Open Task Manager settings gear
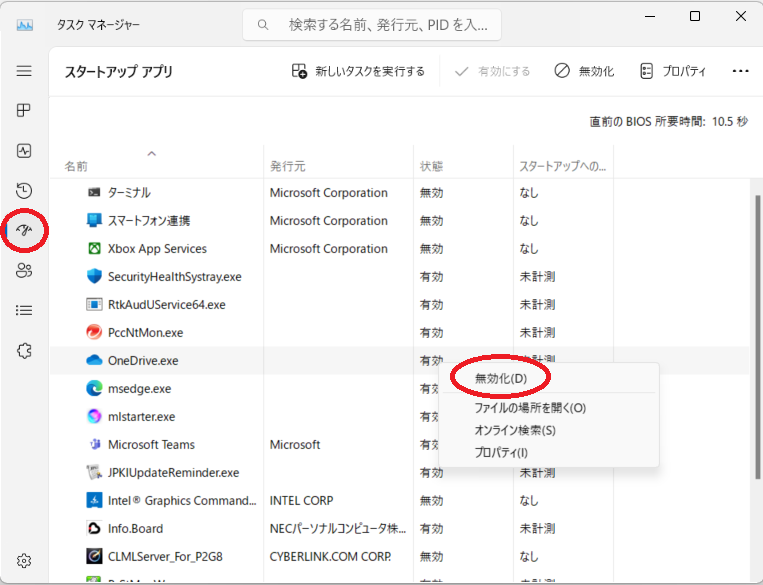 click(24, 561)
